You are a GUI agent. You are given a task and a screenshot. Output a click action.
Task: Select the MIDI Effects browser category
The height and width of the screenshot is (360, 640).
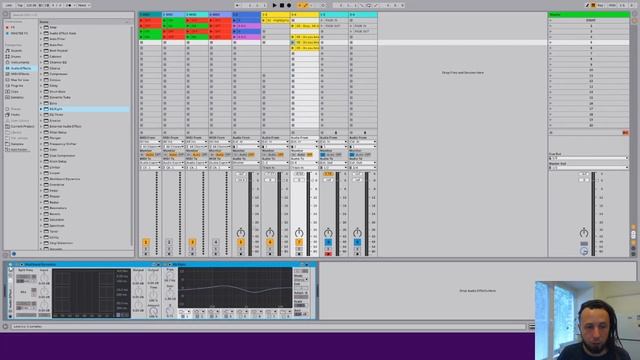(x=20, y=74)
